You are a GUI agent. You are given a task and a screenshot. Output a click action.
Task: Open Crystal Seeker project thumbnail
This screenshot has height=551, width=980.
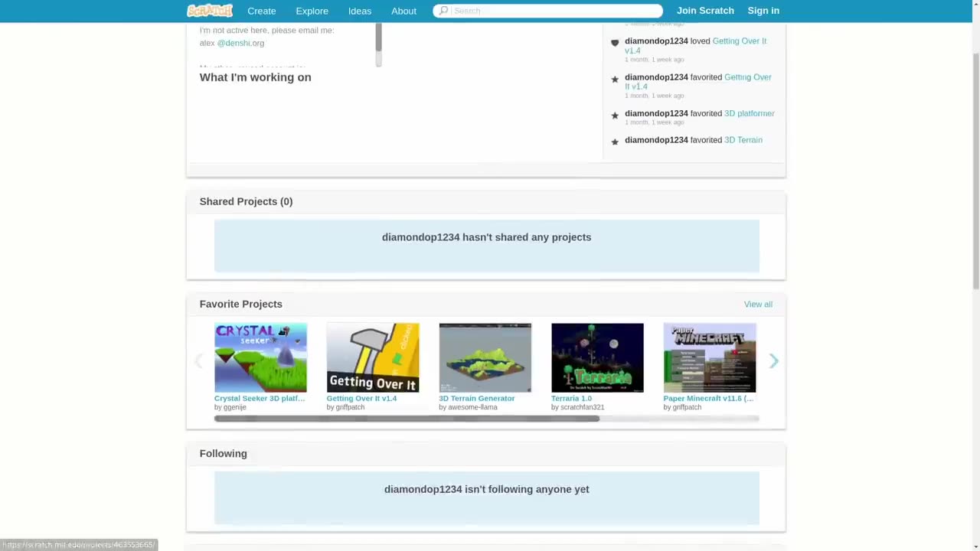(x=260, y=357)
